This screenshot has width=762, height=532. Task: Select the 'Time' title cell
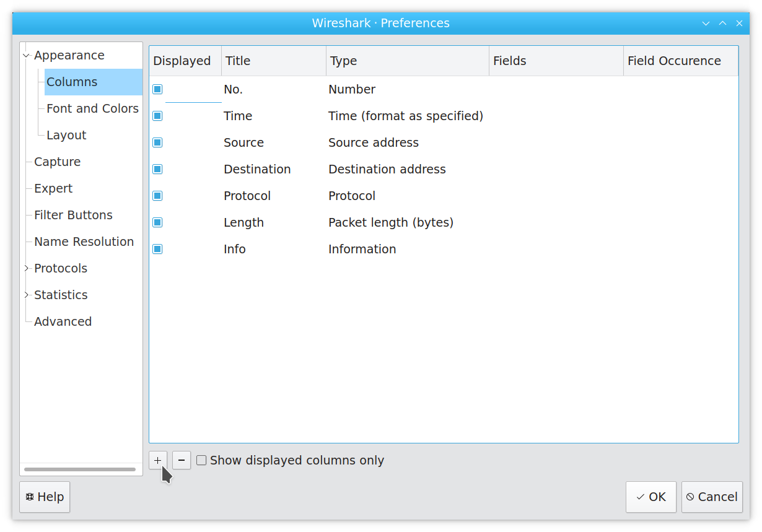[274, 116]
